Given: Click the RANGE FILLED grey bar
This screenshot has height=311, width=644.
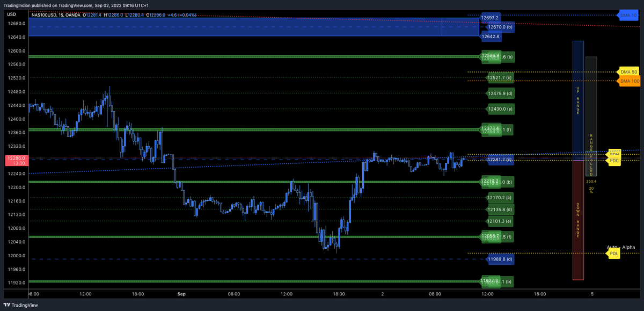Looking at the screenshot, I should coord(591,117).
